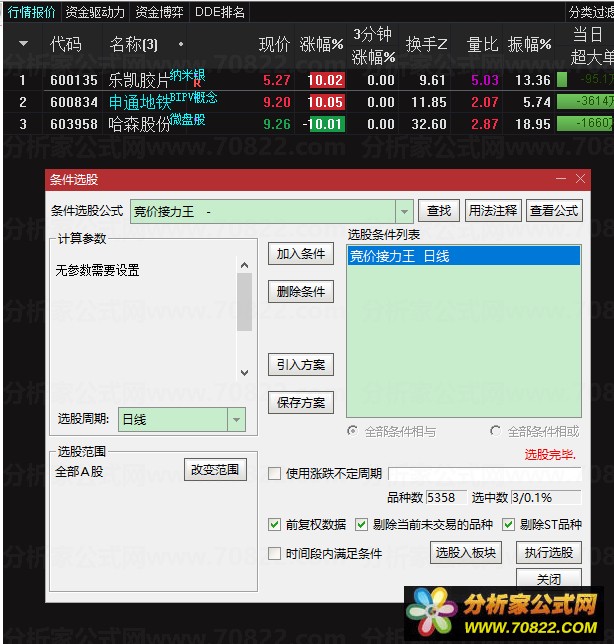Screen dimensions: 614x644
Task: Minimize the 条件选股 dialog
Action: click(x=561, y=179)
